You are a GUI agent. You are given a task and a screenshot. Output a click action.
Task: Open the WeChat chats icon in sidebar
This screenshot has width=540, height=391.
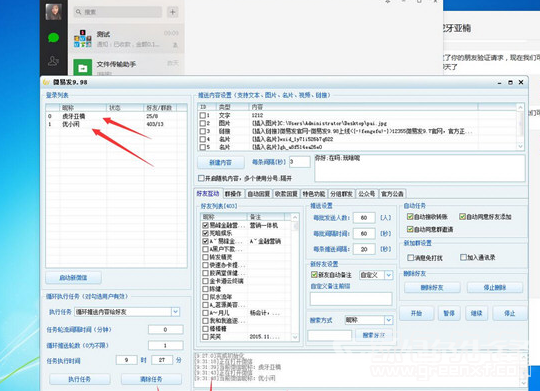click(53, 38)
